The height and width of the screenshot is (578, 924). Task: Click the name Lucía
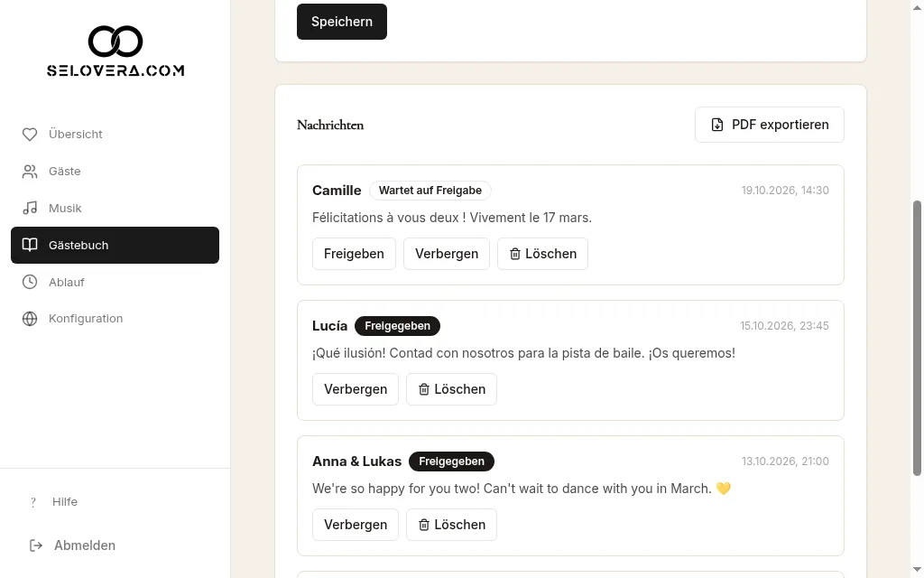click(x=330, y=326)
